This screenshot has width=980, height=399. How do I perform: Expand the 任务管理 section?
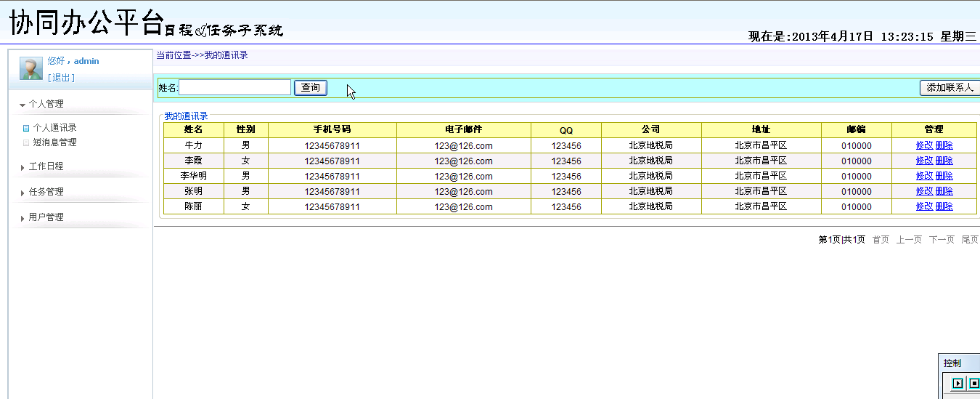46,192
